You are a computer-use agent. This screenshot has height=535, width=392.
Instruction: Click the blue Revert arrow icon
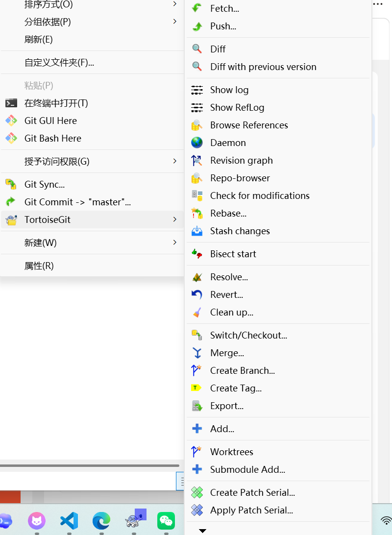197,294
